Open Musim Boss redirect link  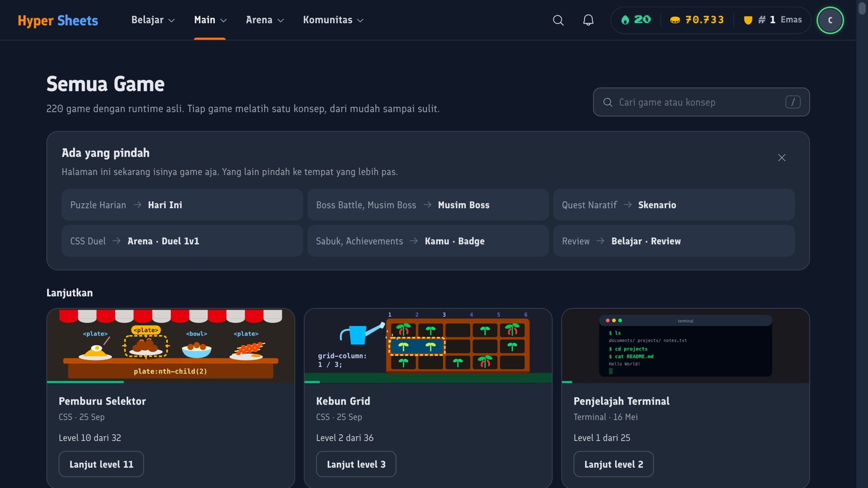(428, 204)
